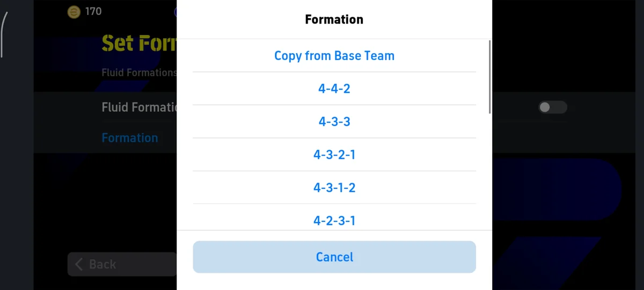Cancel the Formation picker dialog
Screen dimensions: 644x290
pyautogui.click(x=334, y=257)
